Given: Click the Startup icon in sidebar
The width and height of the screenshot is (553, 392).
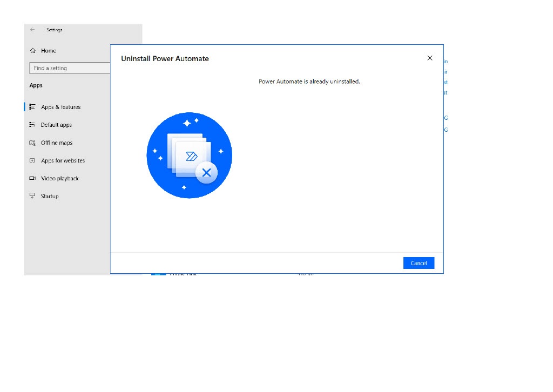Looking at the screenshot, I should (x=32, y=196).
